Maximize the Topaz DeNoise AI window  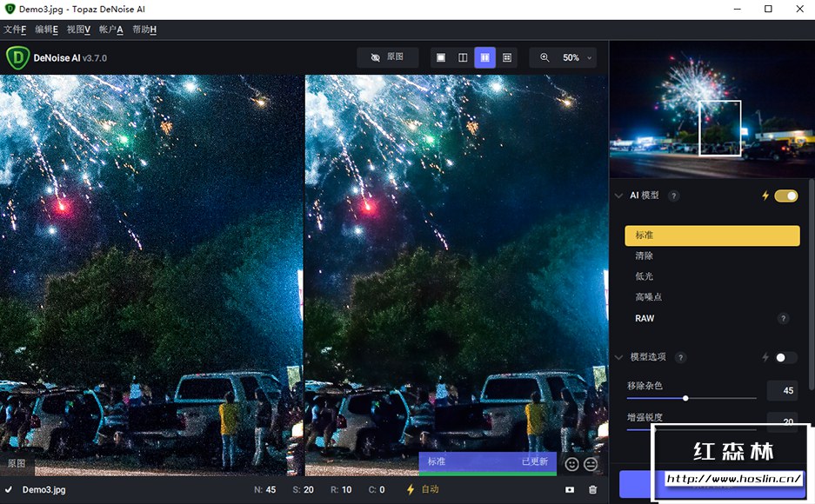click(x=768, y=9)
